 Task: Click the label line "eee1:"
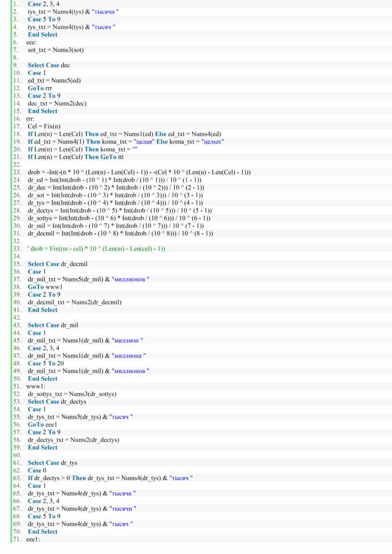pyautogui.click(x=33, y=540)
